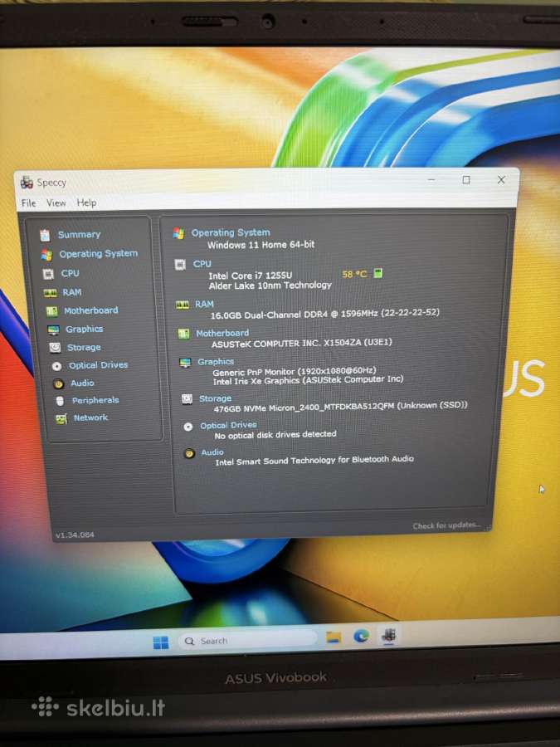Open the File menu in Speccy
The image size is (560, 747).
click(28, 203)
